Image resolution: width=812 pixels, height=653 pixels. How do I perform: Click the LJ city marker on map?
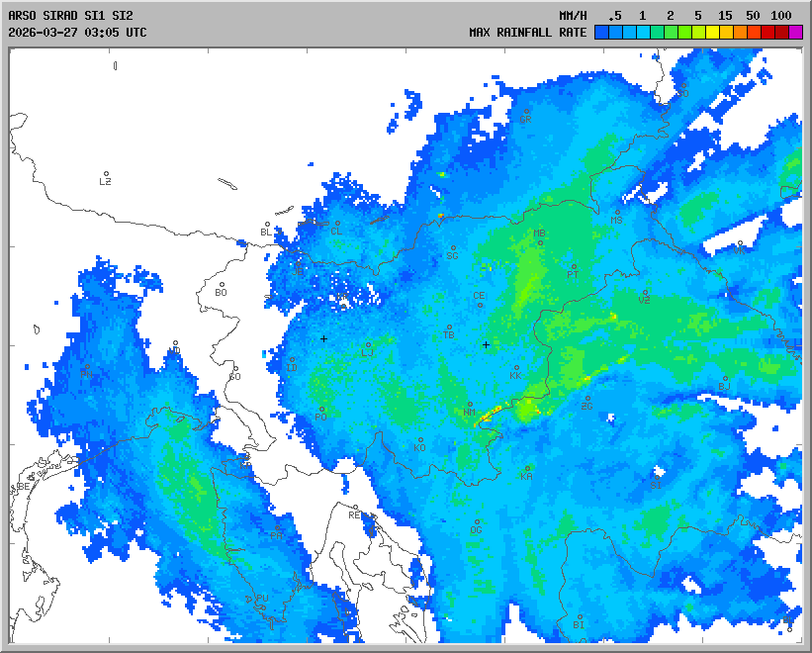click(368, 345)
